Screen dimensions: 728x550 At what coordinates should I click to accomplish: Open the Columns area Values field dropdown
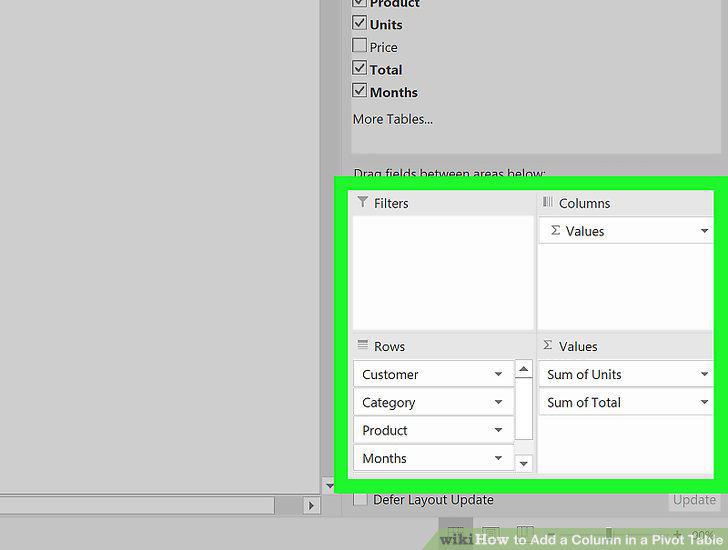[704, 231]
